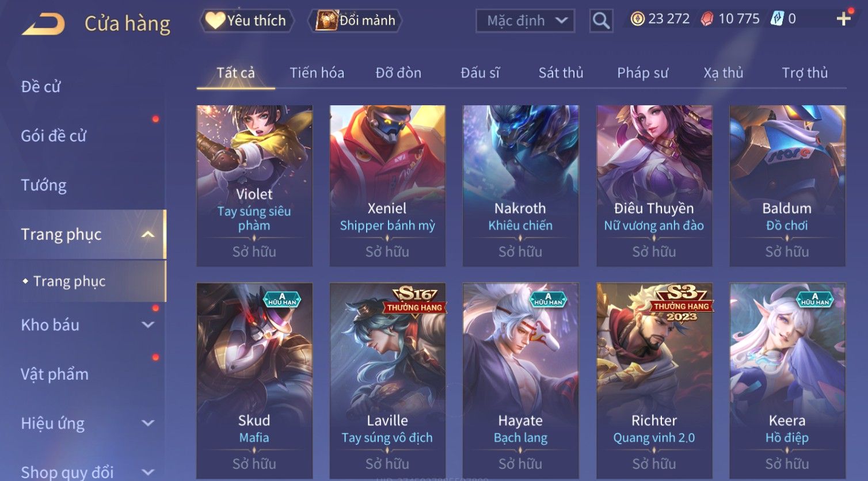Viewport: 868px width, 481px height.
Task: Open Đổi mảnh chest exchange
Action: click(356, 21)
